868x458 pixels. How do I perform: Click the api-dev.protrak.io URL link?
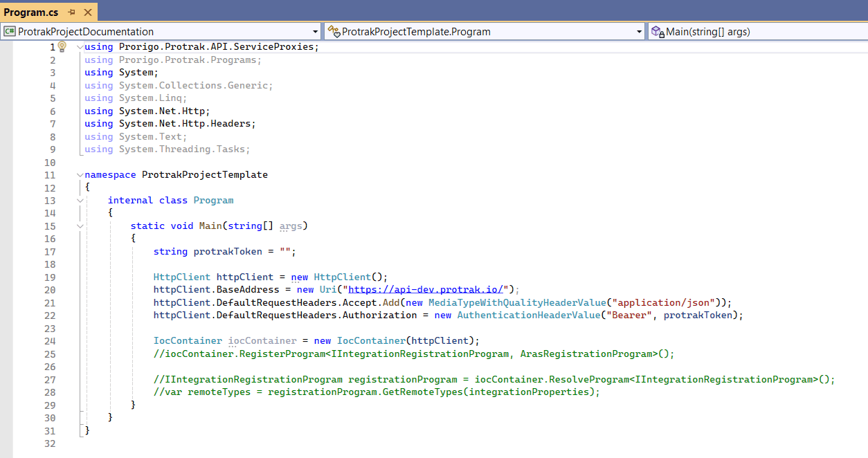pos(428,290)
